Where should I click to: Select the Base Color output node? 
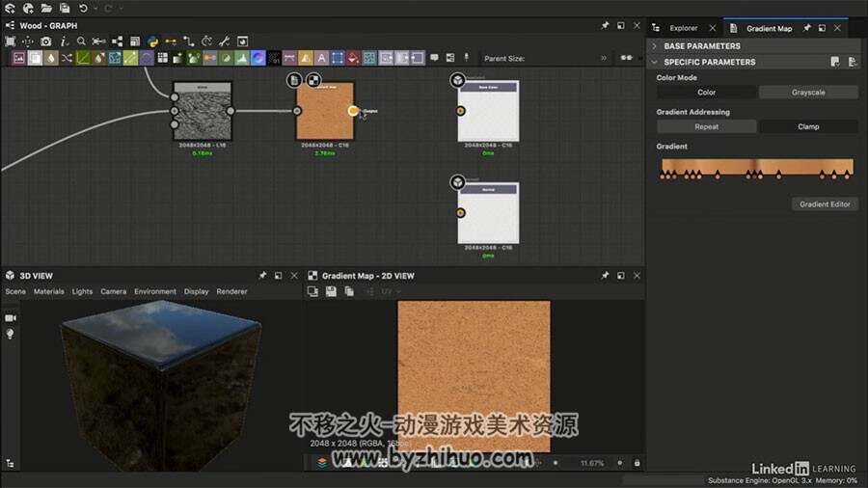click(488, 111)
